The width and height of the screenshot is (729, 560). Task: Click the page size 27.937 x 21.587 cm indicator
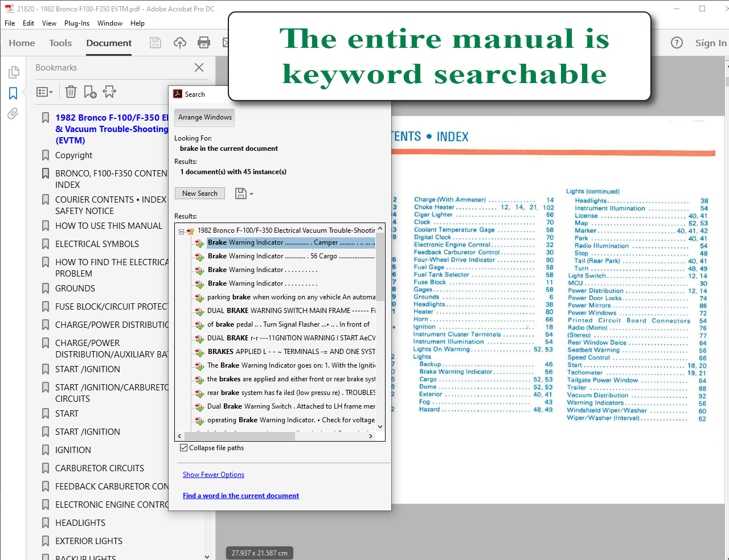click(x=260, y=553)
